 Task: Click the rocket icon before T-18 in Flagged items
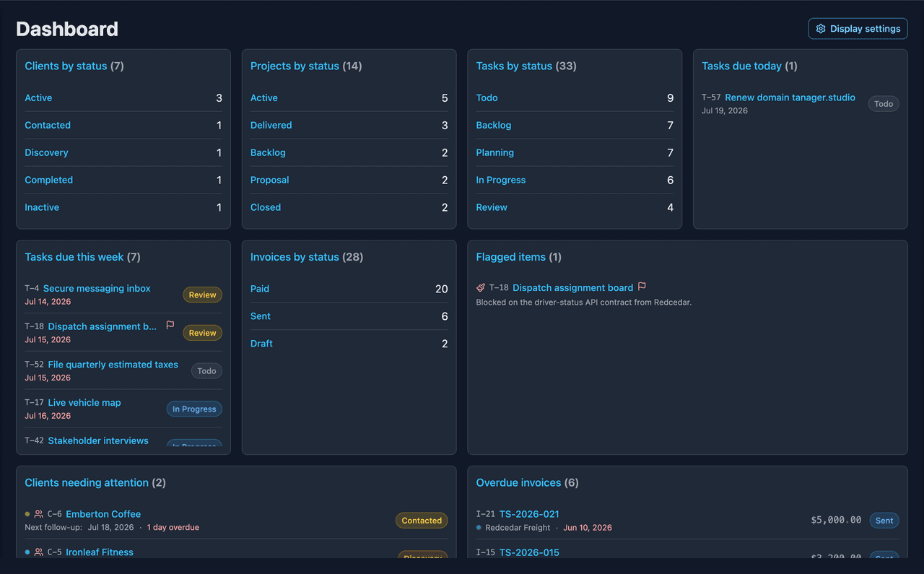click(x=481, y=287)
